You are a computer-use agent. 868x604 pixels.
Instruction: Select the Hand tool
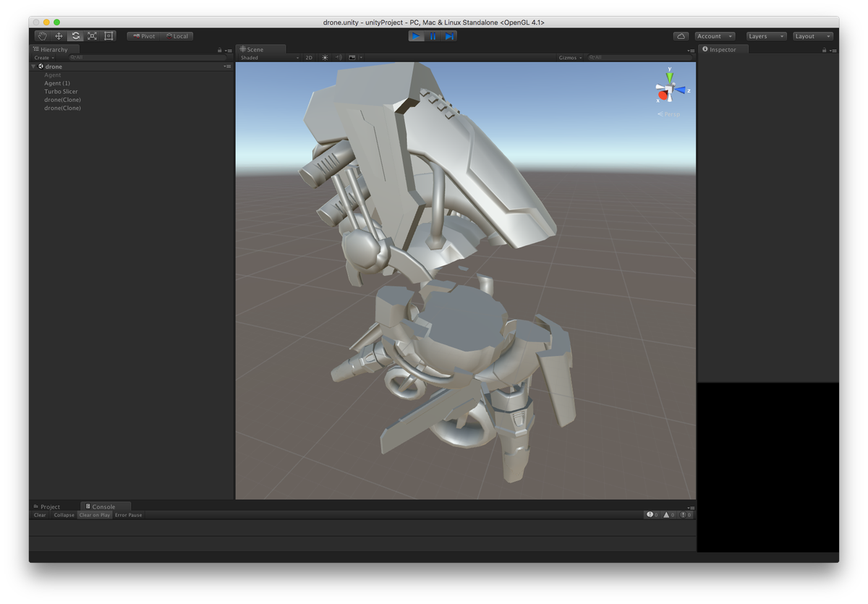pyautogui.click(x=42, y=36)
